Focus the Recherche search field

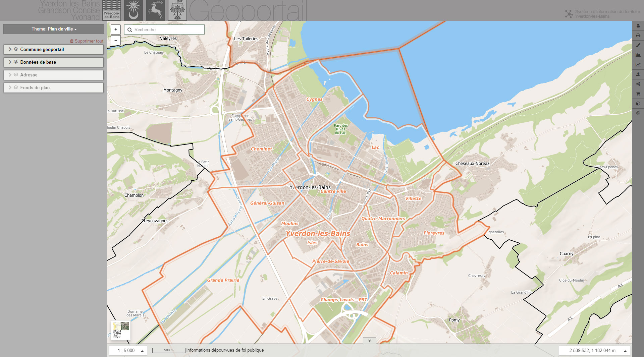pyautogui.click(x=164, y=29)
